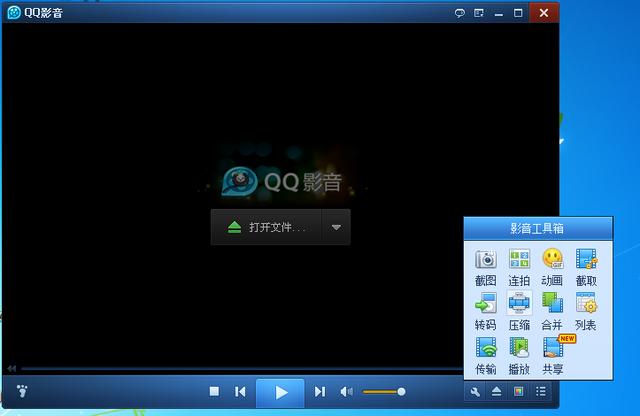The image size is (640, 416).
Task: Click the mini-mode window icon in the title bar
Action: [479, 13]
